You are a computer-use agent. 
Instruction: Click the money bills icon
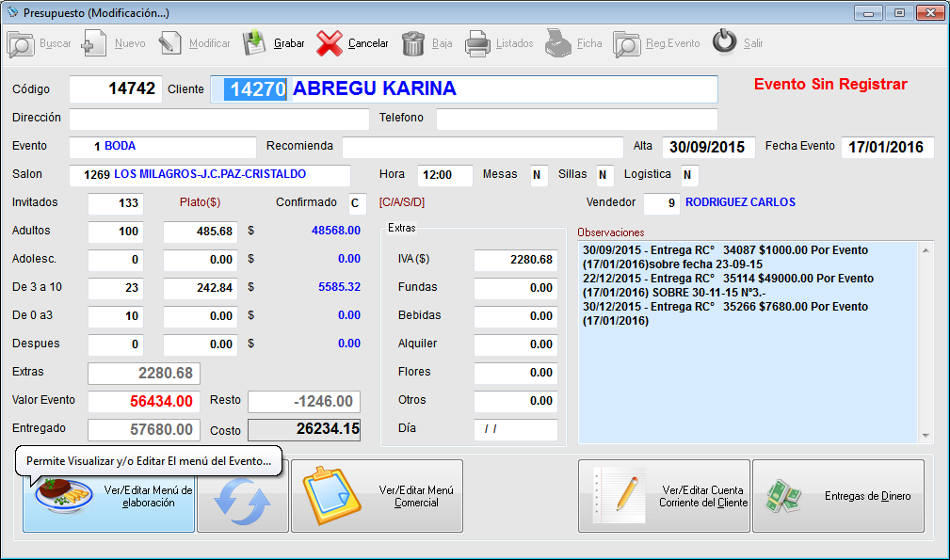[x=782, y=496]
